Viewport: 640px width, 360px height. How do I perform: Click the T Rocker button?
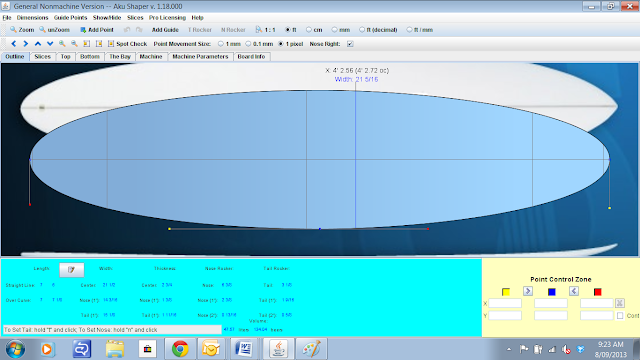point(200,30)
